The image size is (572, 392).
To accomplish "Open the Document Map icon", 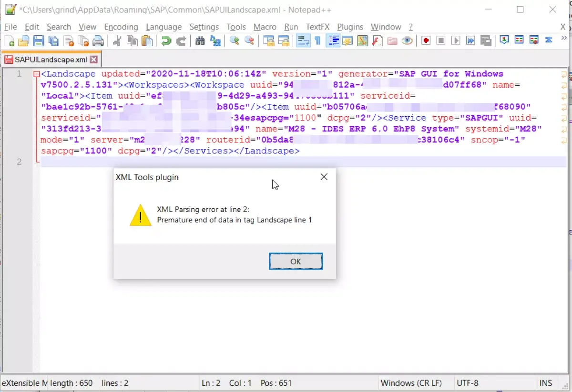I will click(362, 41).
